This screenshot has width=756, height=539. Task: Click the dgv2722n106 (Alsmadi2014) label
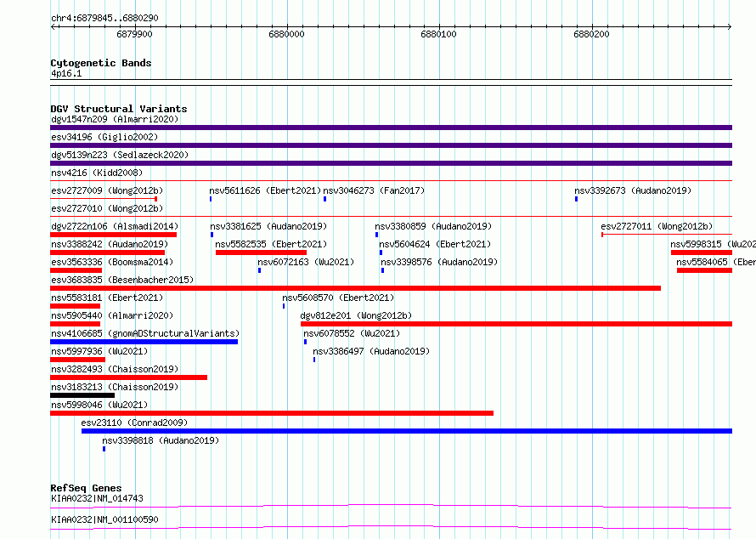115,226
